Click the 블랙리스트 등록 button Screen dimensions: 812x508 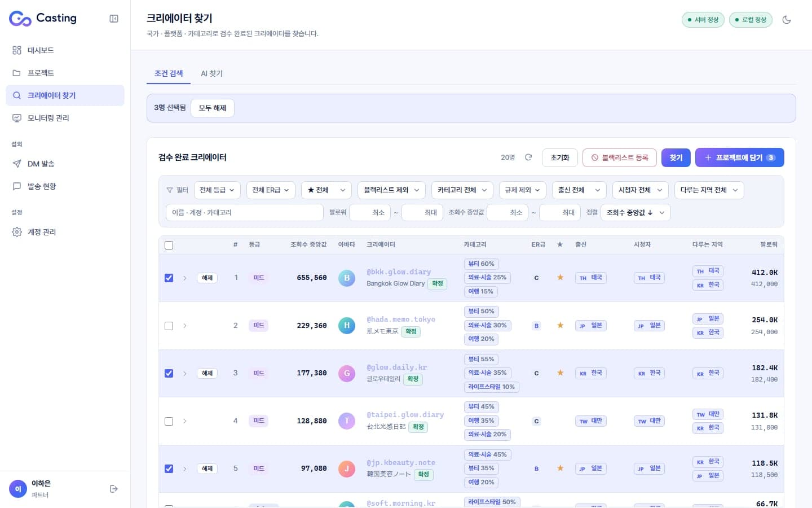620,157
